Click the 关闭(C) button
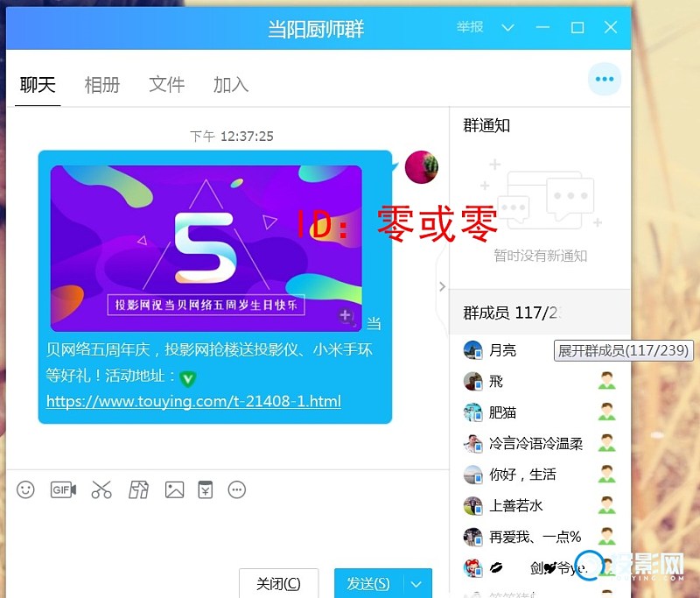700x598 pixels. 278,583
